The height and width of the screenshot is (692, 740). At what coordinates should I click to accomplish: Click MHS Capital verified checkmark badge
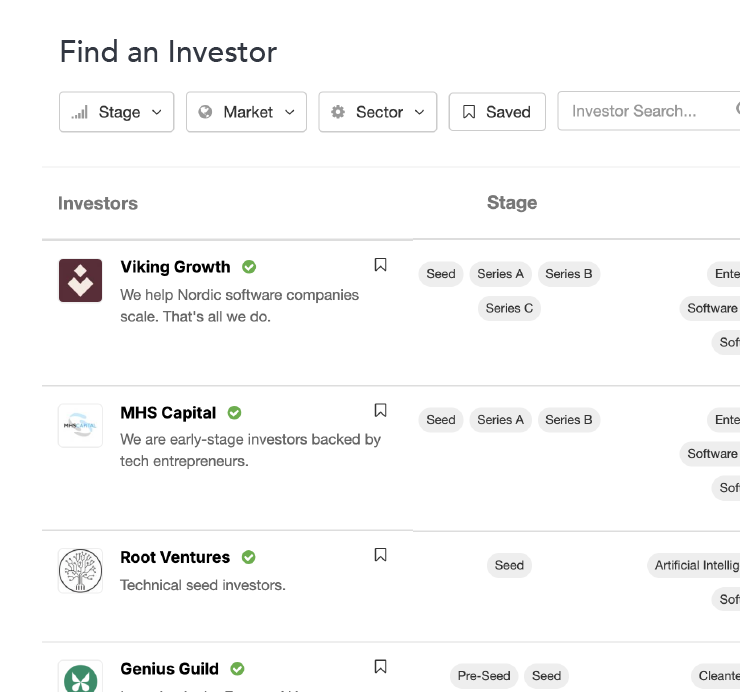point(235,413)
